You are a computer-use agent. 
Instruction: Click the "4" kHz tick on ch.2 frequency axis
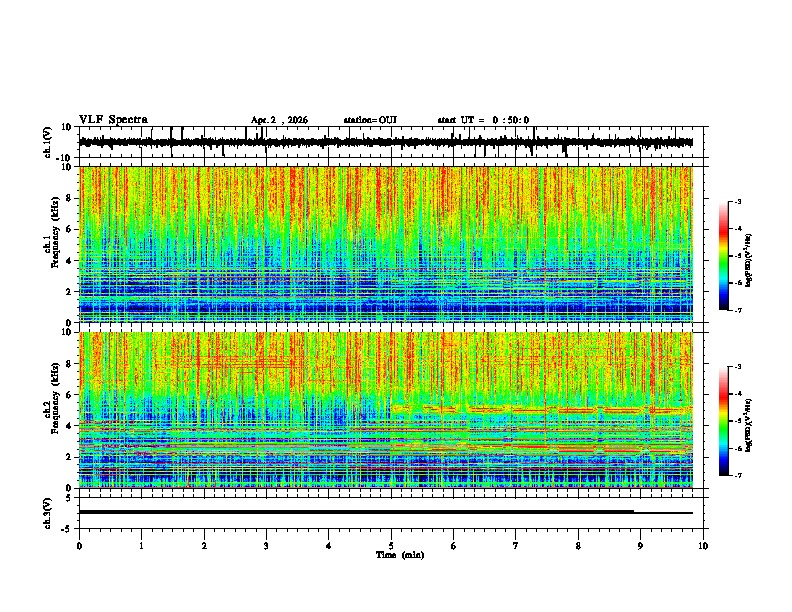click(x=69, y=426)
